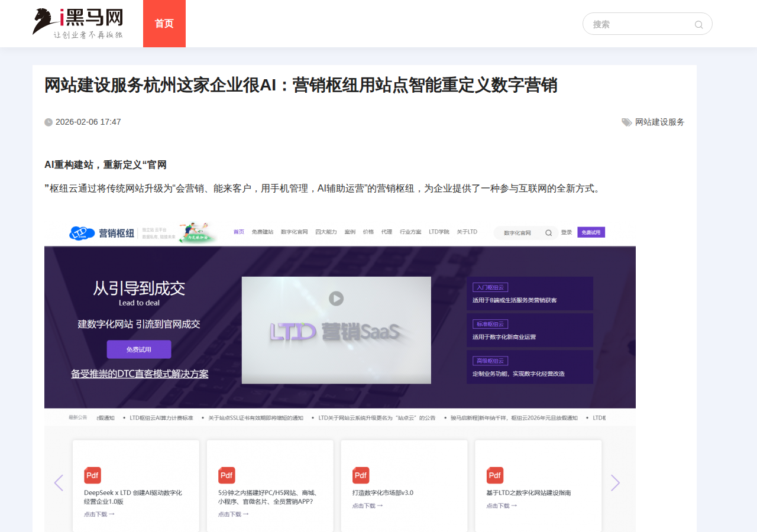Screen dimensions: 757x532
Task: Click the tag icon before 网站建设服务
Action: click(627, 122)
